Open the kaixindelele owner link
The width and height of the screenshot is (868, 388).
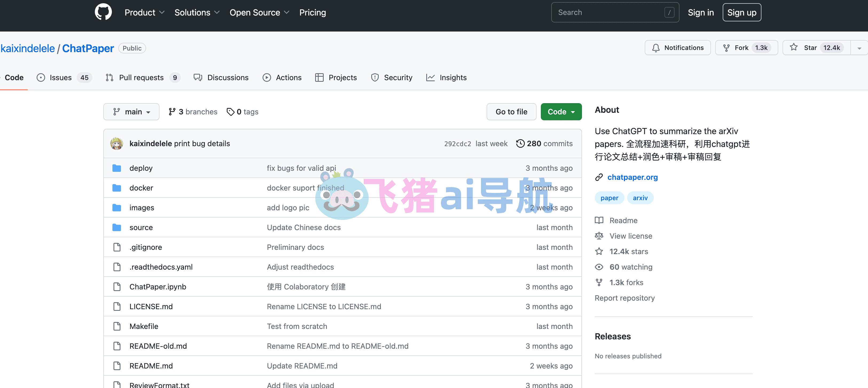28,49
